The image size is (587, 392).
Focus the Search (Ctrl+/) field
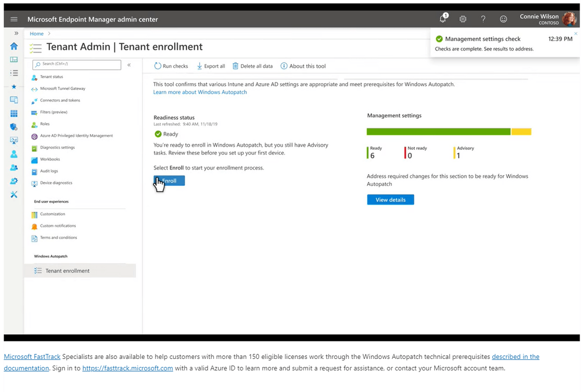coord(77,65)
